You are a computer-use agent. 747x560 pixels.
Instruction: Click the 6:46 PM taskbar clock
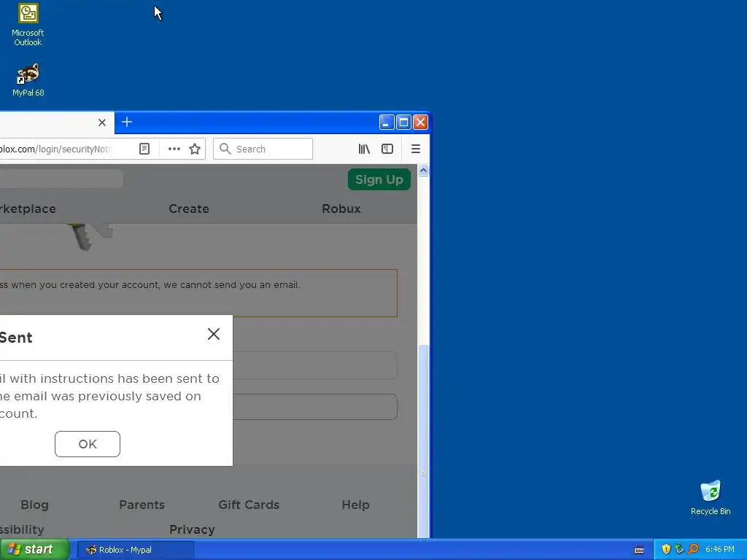[x=720, y=549]
